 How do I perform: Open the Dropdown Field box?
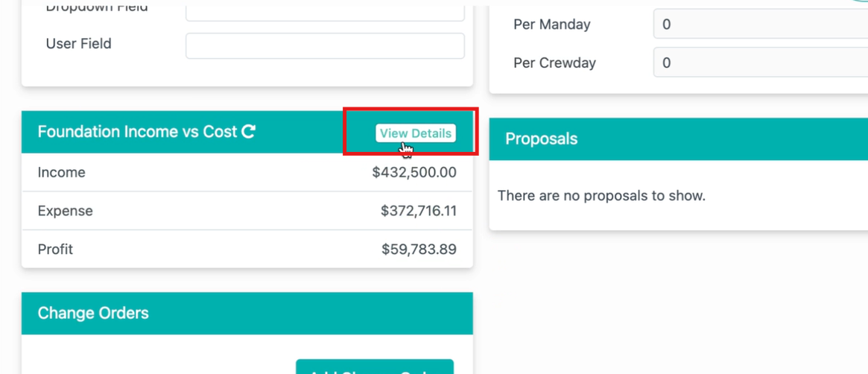coord(325,13)
